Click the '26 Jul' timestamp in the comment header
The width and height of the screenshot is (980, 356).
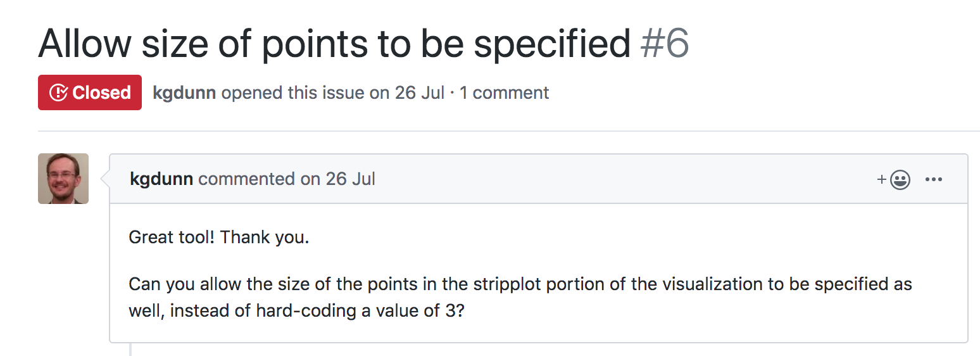(x=351, y=179)
